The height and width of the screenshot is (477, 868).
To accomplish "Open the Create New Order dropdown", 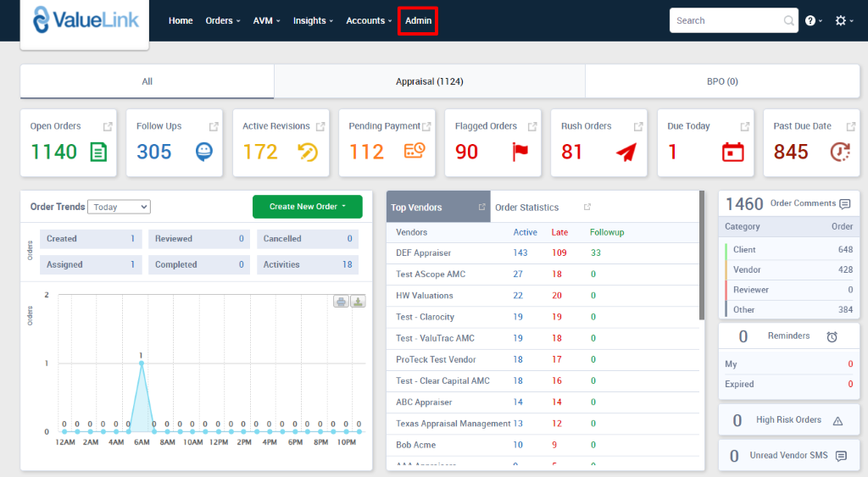I will (x=307, y=207).
